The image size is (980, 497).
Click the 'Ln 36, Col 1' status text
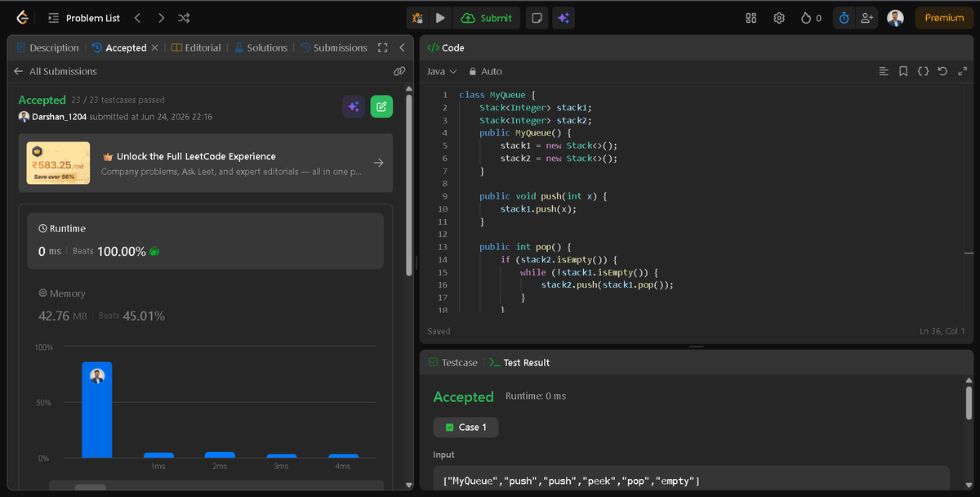pyautogui.click(x=942, y=331)
